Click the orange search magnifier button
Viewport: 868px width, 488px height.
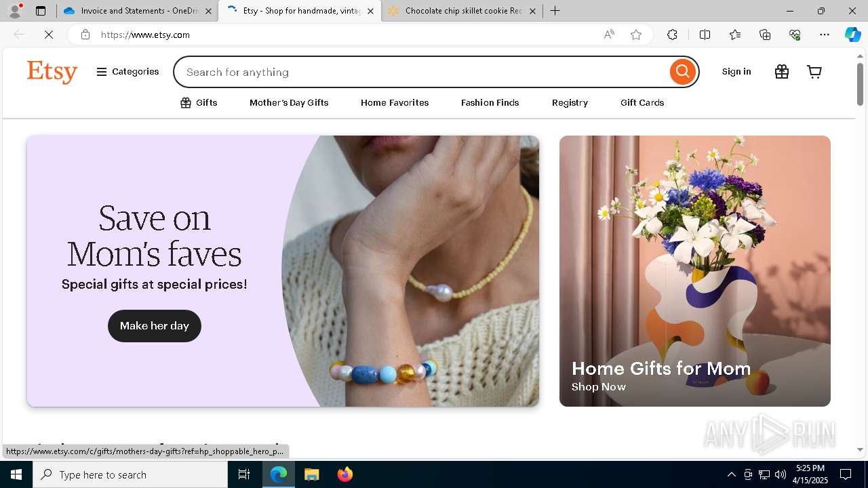pyautogui.click(x=683, y=72)
